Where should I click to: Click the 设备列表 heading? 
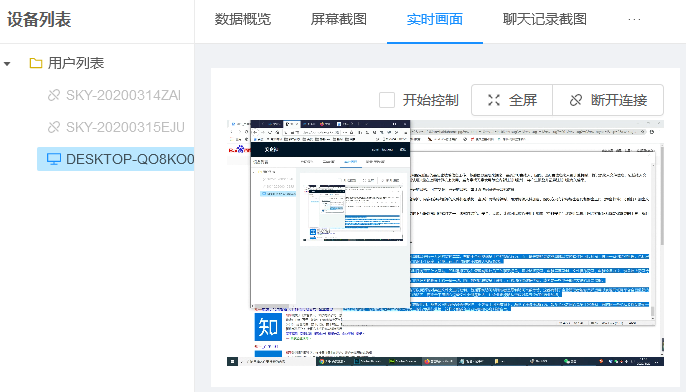(x=39, y=20)
